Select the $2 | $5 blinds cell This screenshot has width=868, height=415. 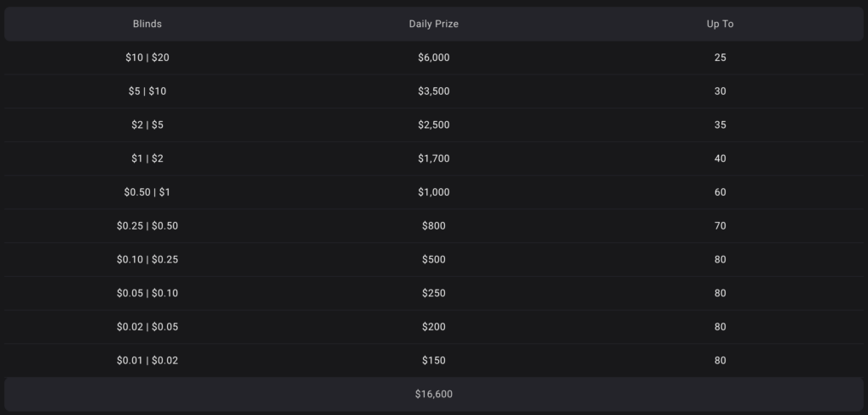(147, 125)
